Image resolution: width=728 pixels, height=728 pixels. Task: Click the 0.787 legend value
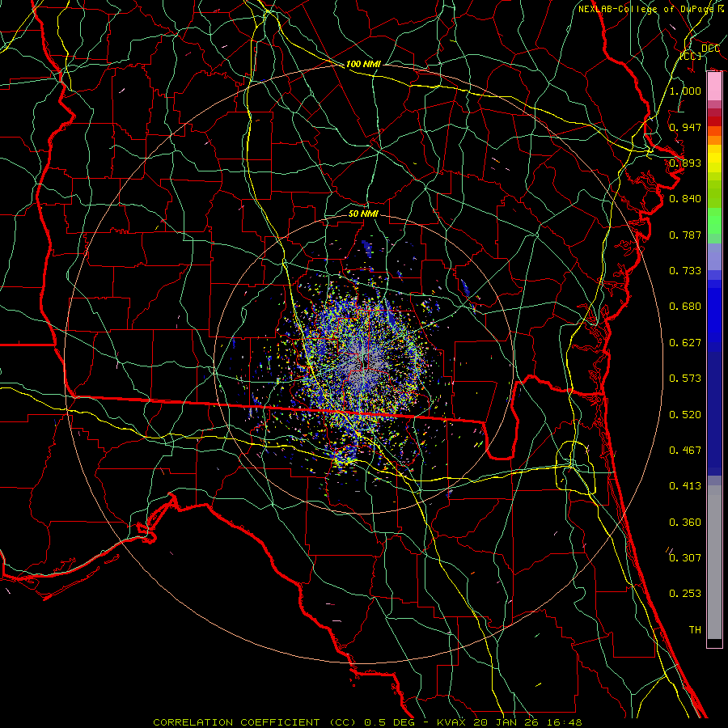click(685, 235)
